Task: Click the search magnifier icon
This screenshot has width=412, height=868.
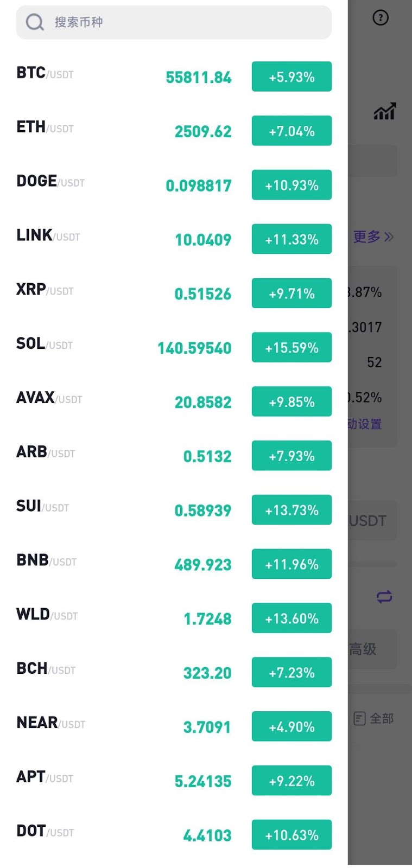Action: coord(35,22)
